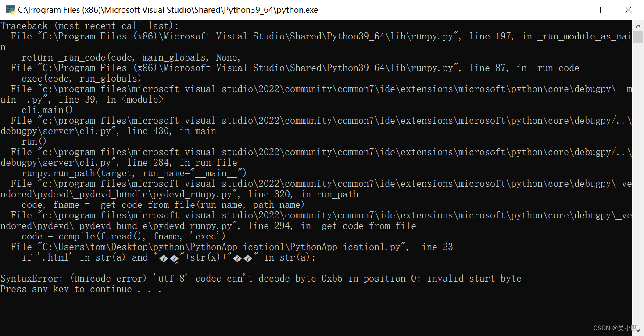
Task: Click the 'line 294, in _get_code_from_file' text
Action: (332, 226)
